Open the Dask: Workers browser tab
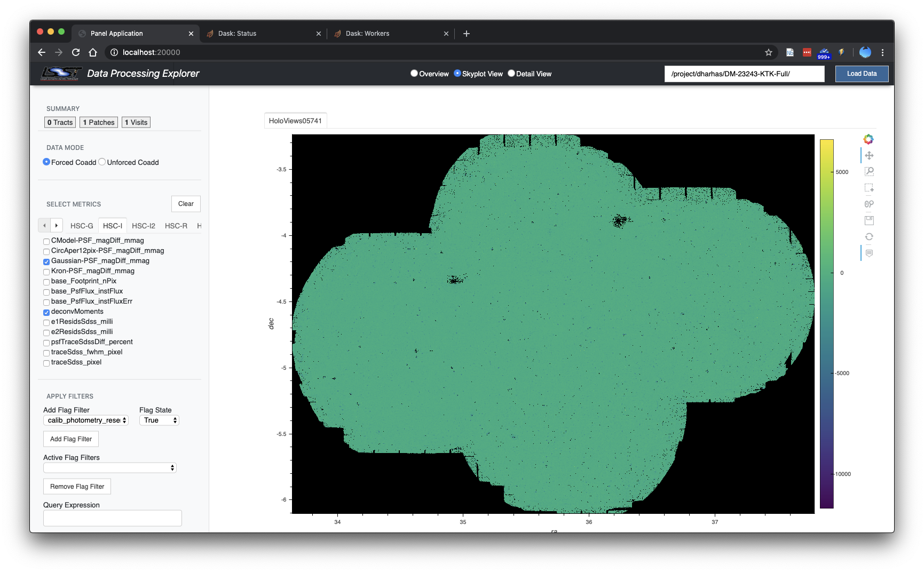924x572 pixels. tap(368, 33)
